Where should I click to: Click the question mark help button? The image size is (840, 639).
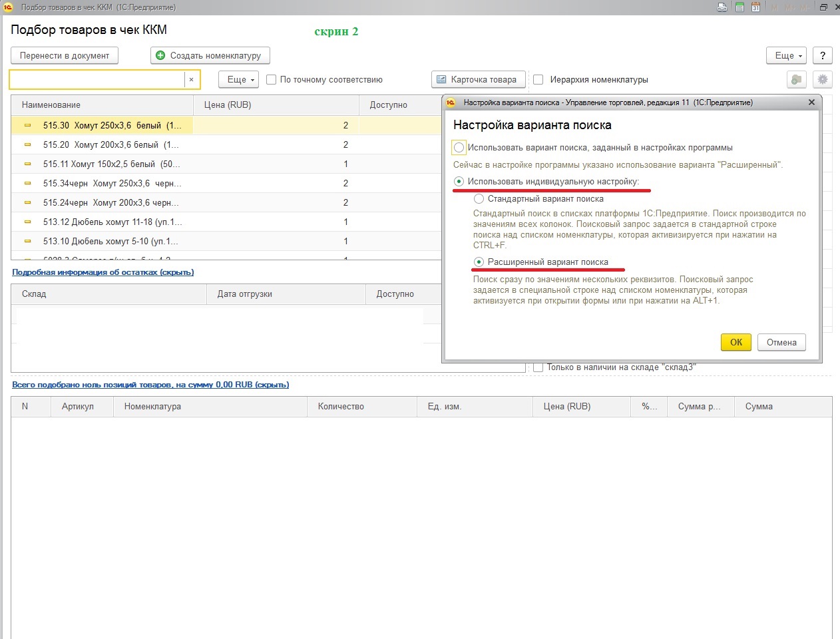(x=823, y=56)
